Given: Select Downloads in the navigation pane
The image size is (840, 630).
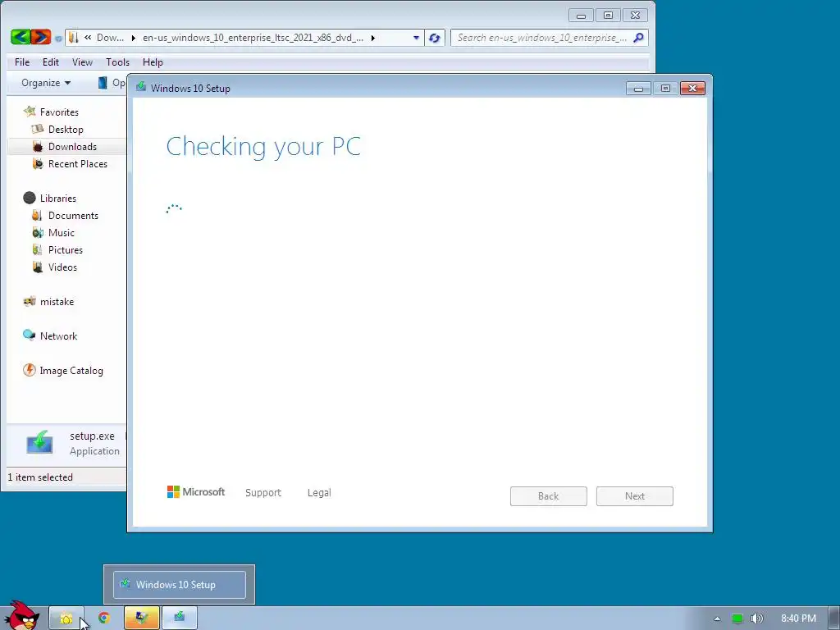Looking at the screenshot, I should tap(72, 146).
